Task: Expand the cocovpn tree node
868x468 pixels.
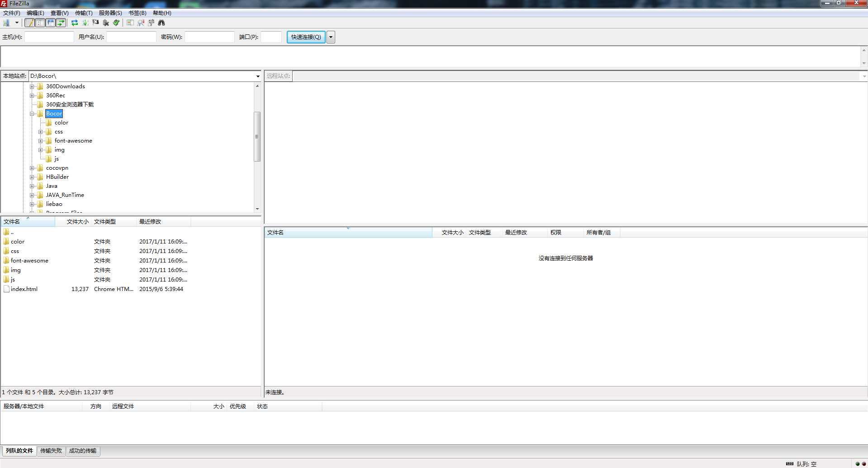Action: click(32, 168)
